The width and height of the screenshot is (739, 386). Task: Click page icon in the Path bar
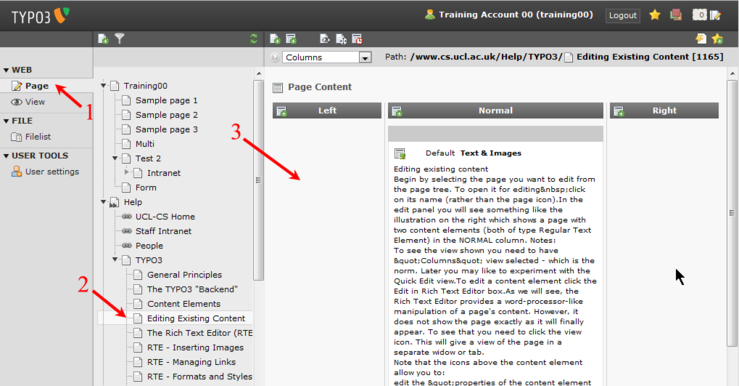(x=569, y=57)
